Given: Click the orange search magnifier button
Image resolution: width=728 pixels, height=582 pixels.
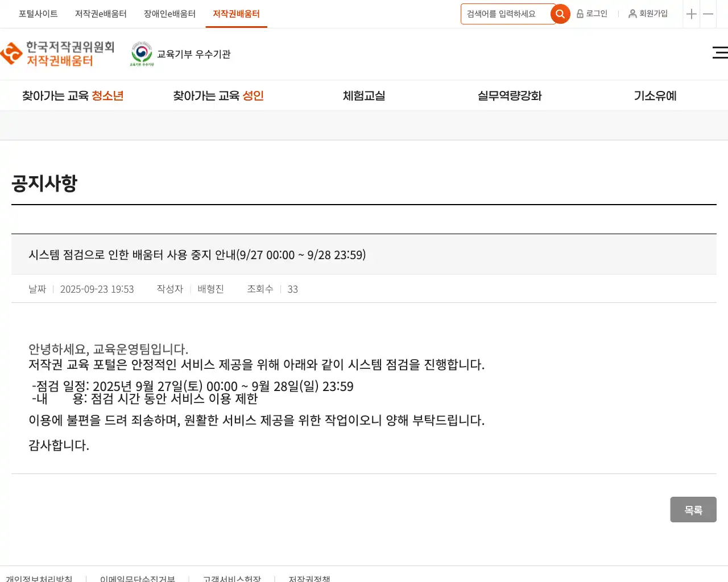Looking at the screenshot, I should (560, 14).
